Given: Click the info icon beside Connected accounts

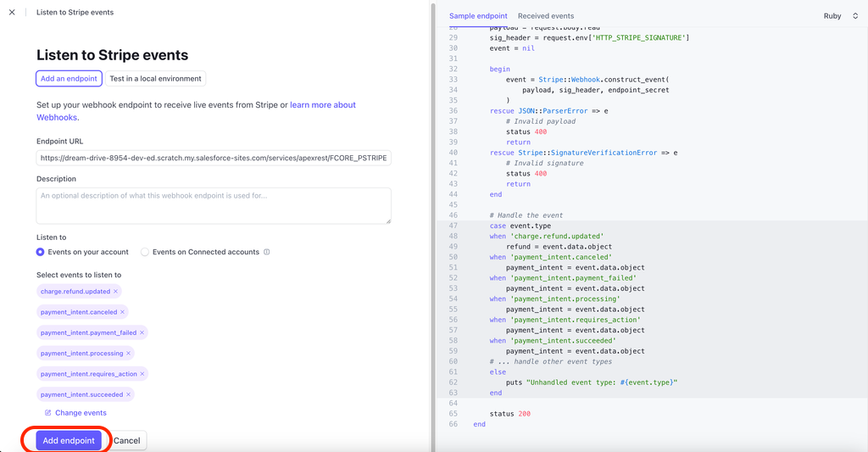Looking at the screenshot, I should pyautogui.click(x=267, y=252).
